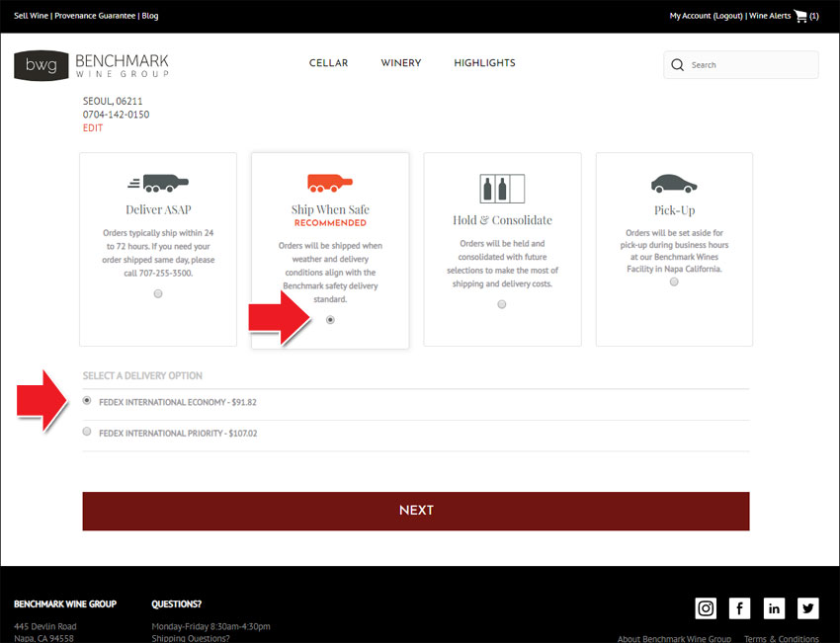This screenshot has width=840, height=643.
Task: Open the shopping cart icon
Action: 800,16
